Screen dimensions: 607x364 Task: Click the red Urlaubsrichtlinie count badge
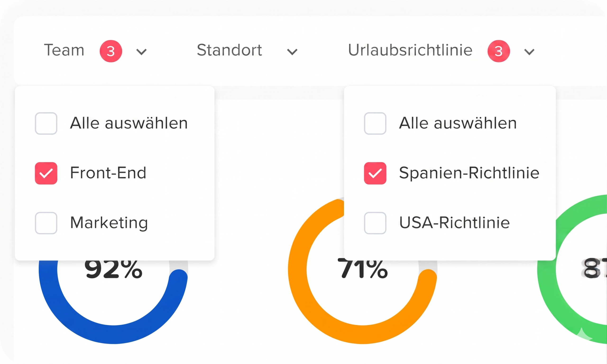coord(499,51)
